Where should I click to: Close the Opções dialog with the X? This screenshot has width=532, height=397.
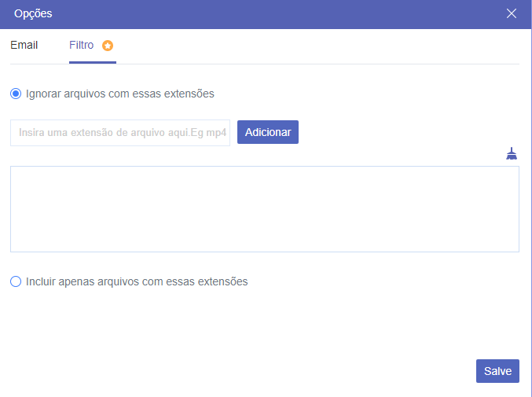coord(512,13)
